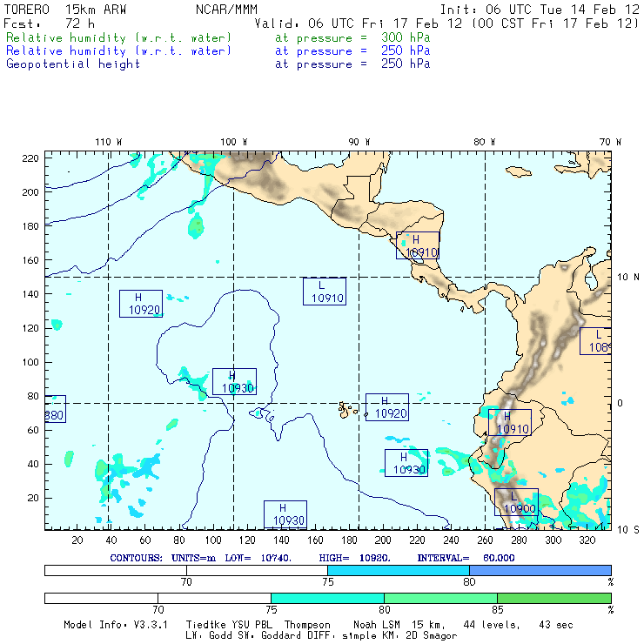Click the cyan 75-80% segment on upper colorbar

398,569
